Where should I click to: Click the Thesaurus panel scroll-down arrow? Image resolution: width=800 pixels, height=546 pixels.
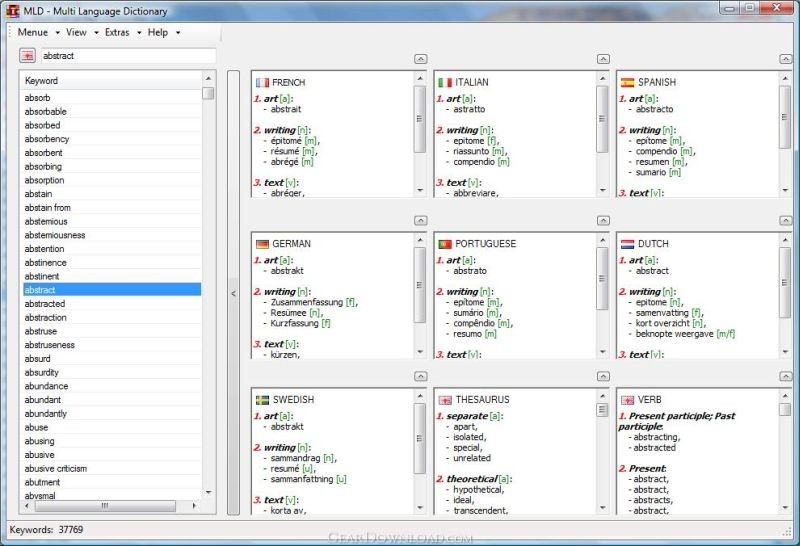click(603, 508)
